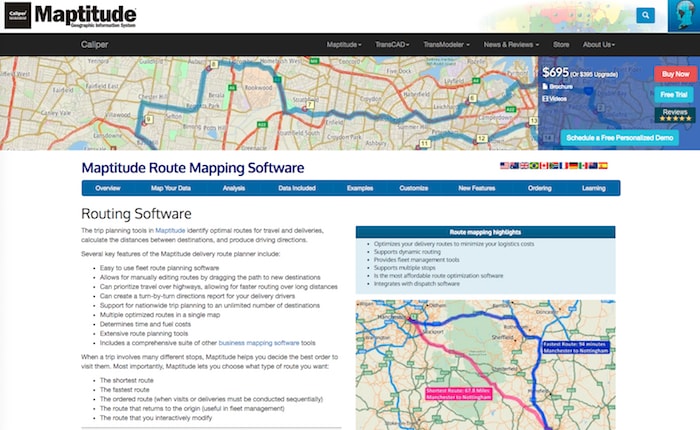Viewport: 700px width, 430px height.
Task: Click the $695 price text
Action: (x=555, y=72)
